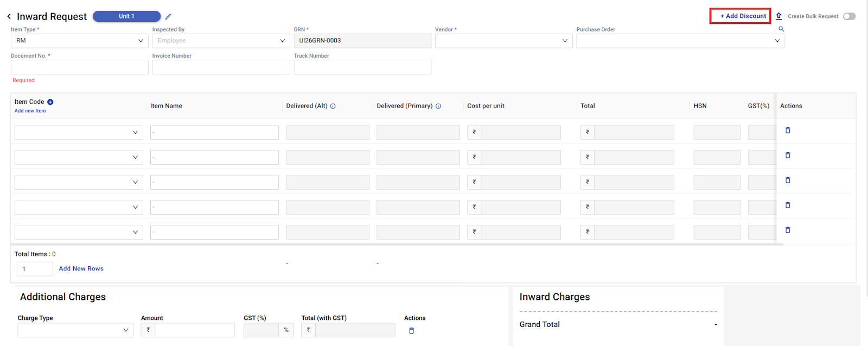Click the Add new Item link
The image size is (868, 346).
pyautogui.click(x=30, y=111)
